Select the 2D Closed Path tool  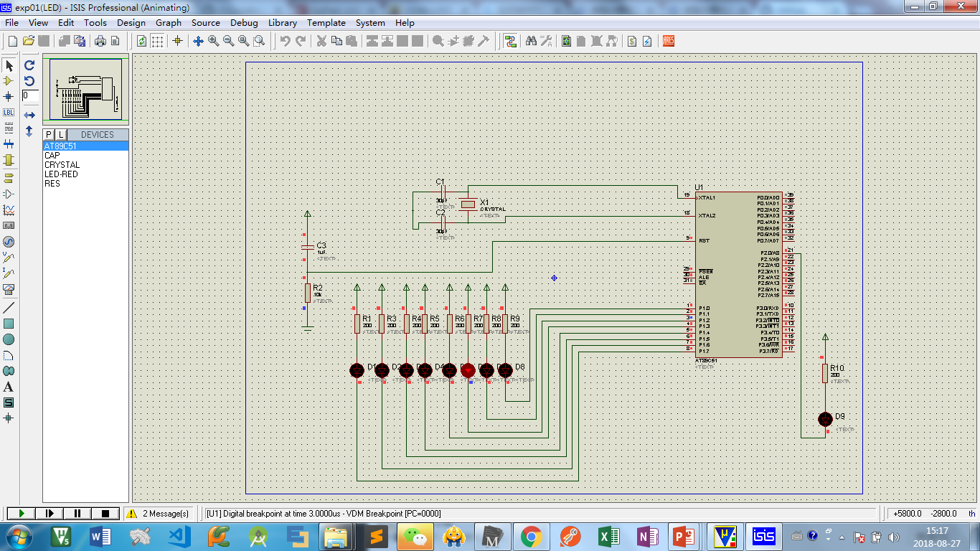click(x=9, y=371)
